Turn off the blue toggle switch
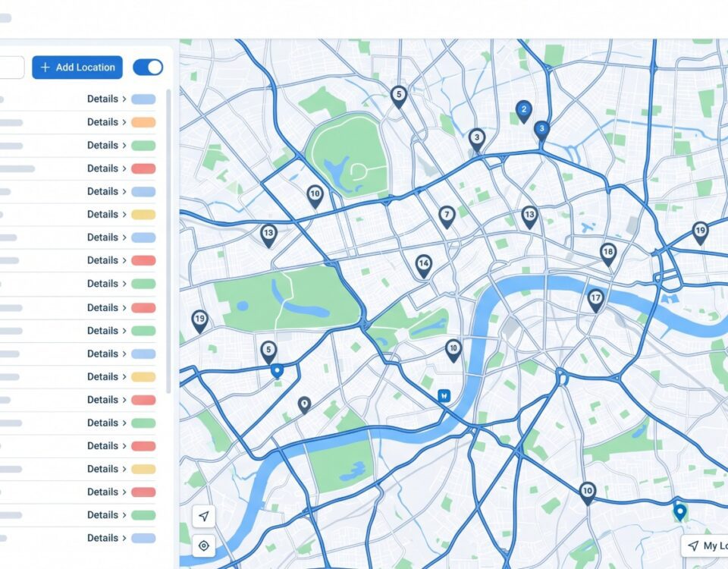The width and height of the screenshot is (728, 569). [148, 68]
